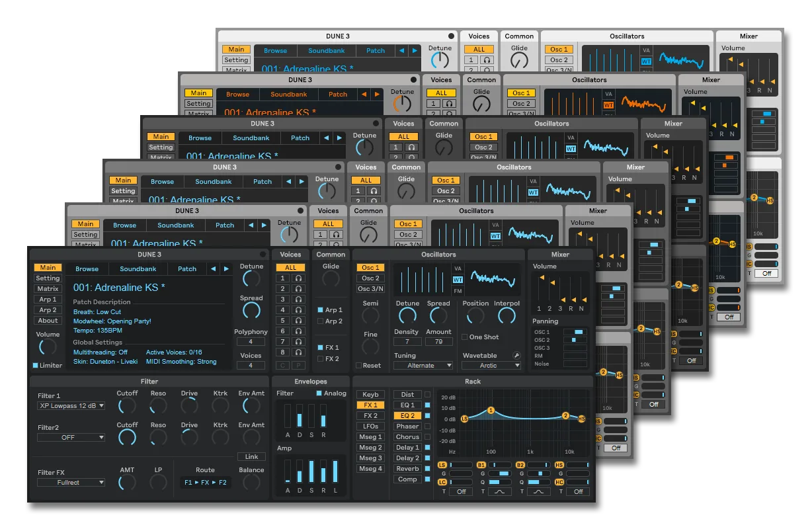Load next patch with front window's right arrow
Image resolution: width=812 pixels, height=529 pixels.
coord(226,269)
